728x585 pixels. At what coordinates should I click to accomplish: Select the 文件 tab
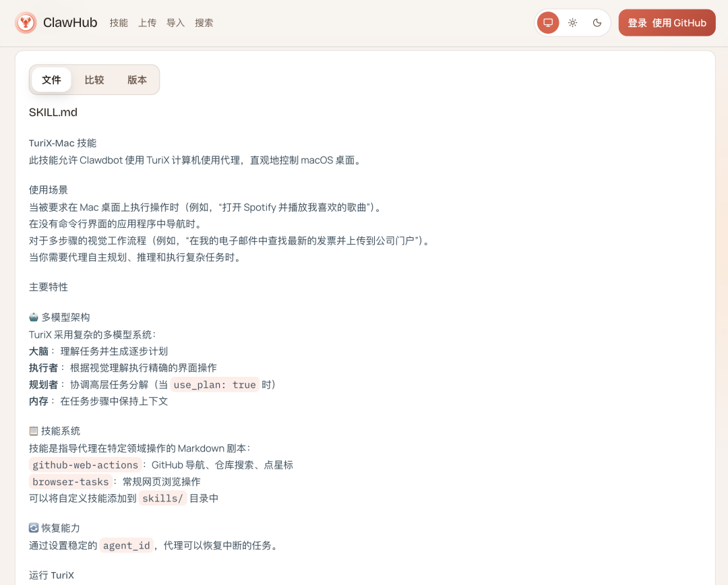point(51,80)
